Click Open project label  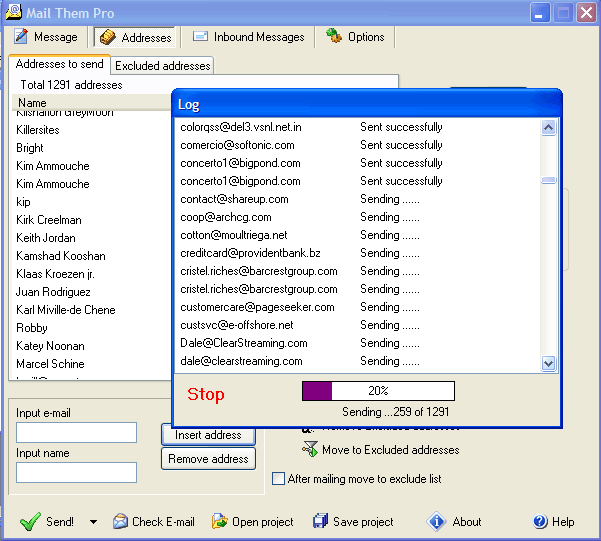click(263, 522)
